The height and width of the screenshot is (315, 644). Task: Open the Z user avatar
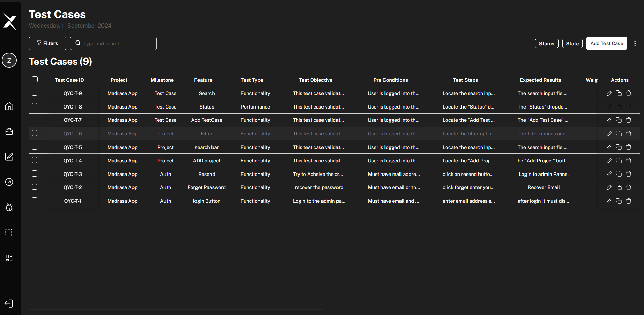pyautogui.click(x=9, y=61)
